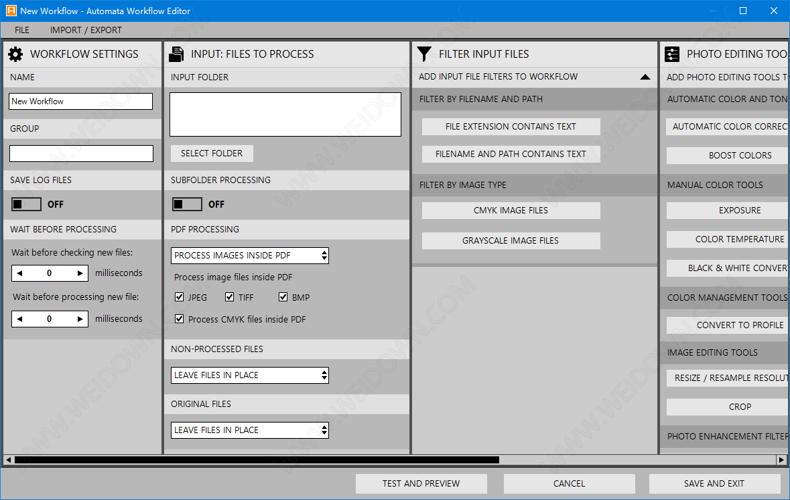This screenshot has height=500, width=790.
Task: Click the workflow Name input field
Action: 81,101
